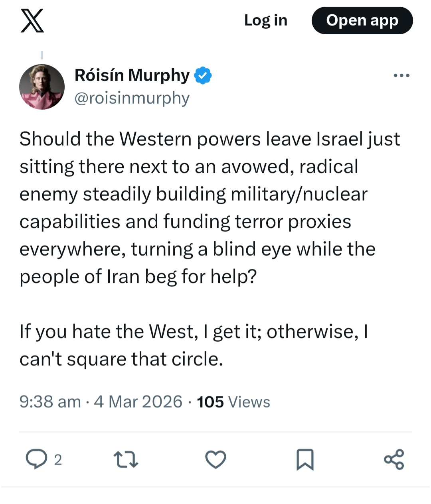
Task: Click the Róisín Murphy display name
Action: coord(132,75)
